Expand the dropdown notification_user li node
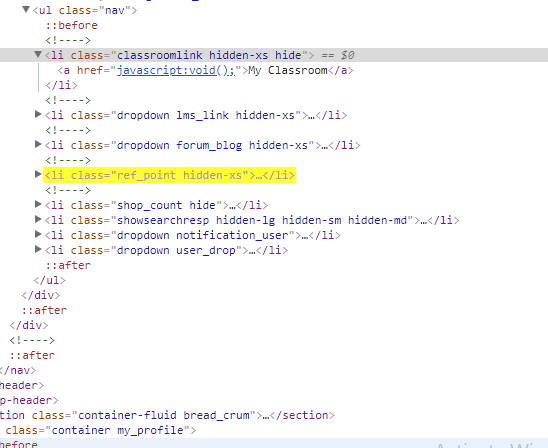 click(38, 234)
